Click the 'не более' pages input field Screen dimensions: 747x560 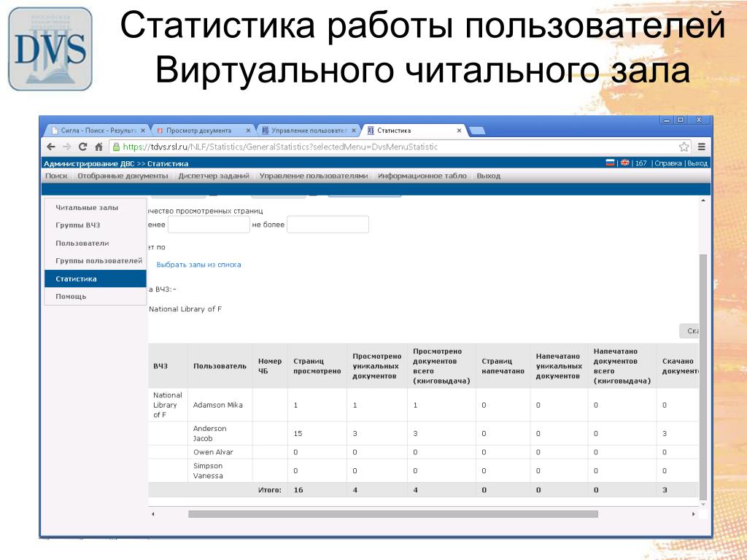tap(328, 225)
